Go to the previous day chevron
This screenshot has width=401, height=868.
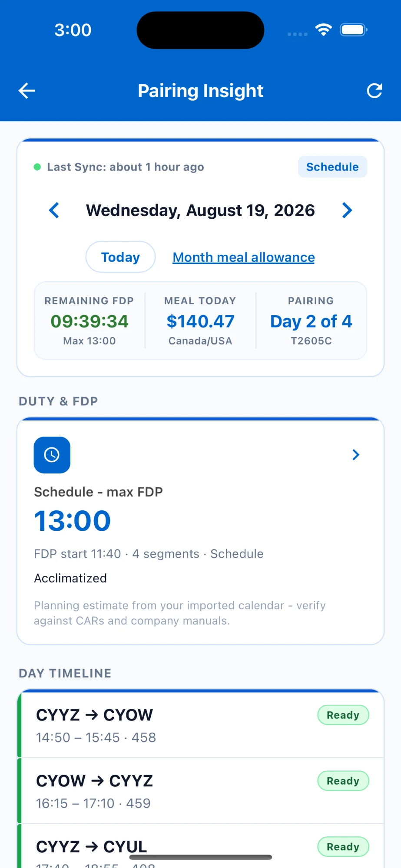click(54, 210)
